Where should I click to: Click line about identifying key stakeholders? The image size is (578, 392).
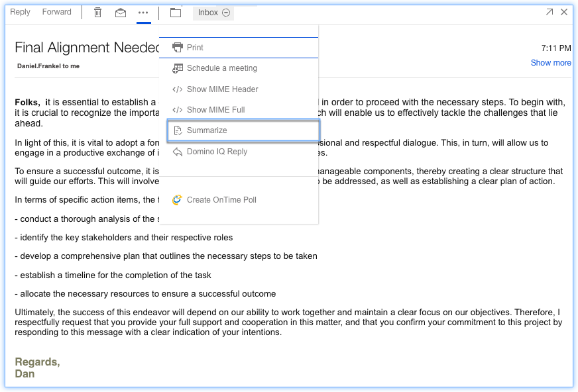click(124, 238)
